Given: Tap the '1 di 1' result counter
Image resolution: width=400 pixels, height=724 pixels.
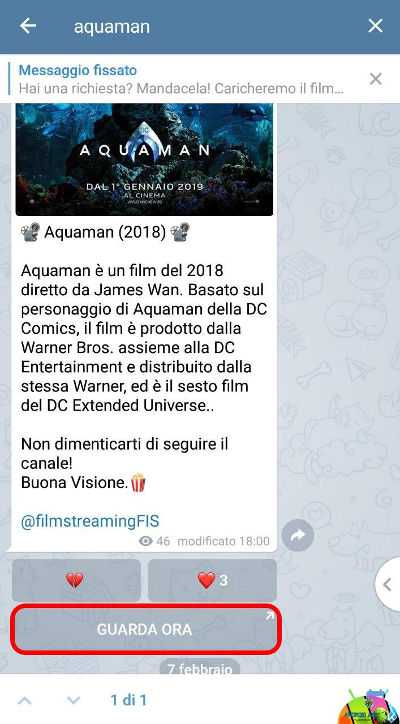Looking at the screenshot, I should (128, 700).
